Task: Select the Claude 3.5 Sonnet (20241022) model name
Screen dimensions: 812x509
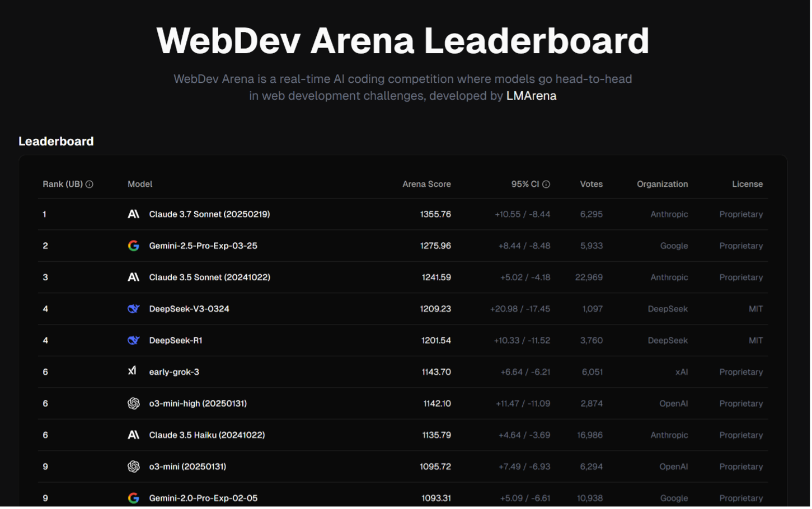Action: tap(210, 278)
